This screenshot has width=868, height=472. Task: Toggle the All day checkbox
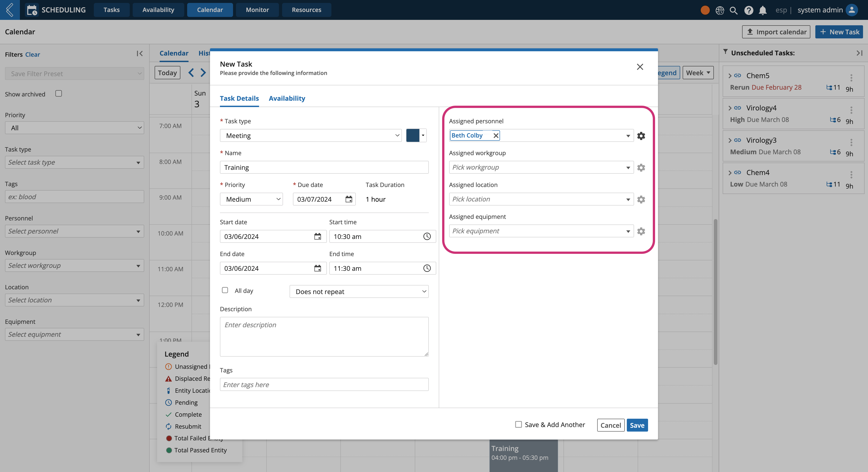(224, 290)
